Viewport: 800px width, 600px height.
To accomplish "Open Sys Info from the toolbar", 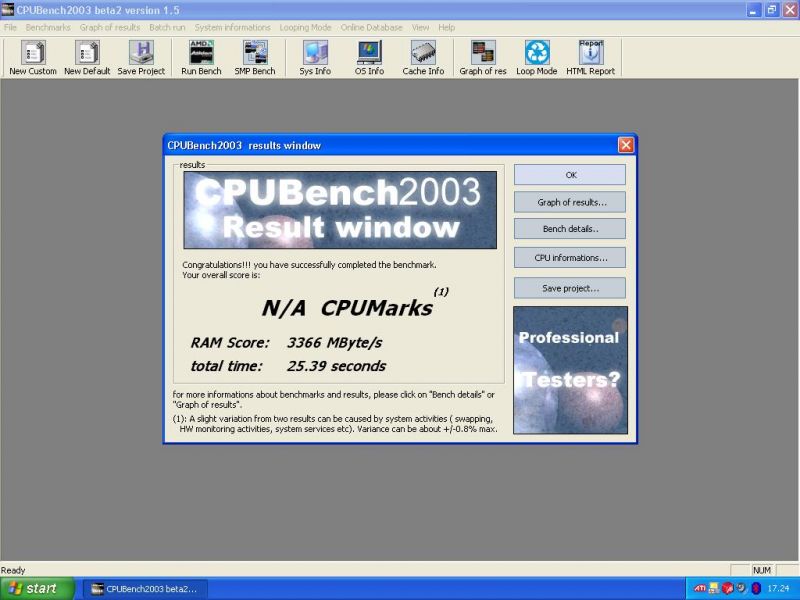I will [x=315, y=58].
